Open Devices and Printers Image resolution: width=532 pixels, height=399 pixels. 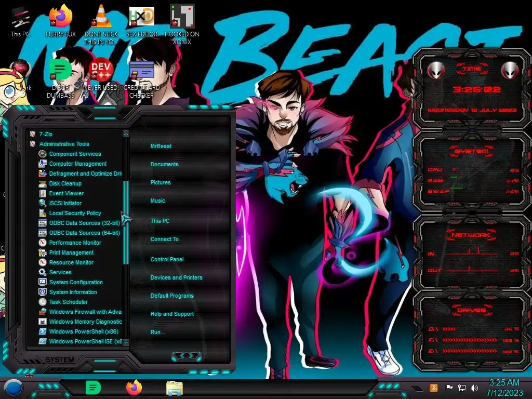[177, 277]
